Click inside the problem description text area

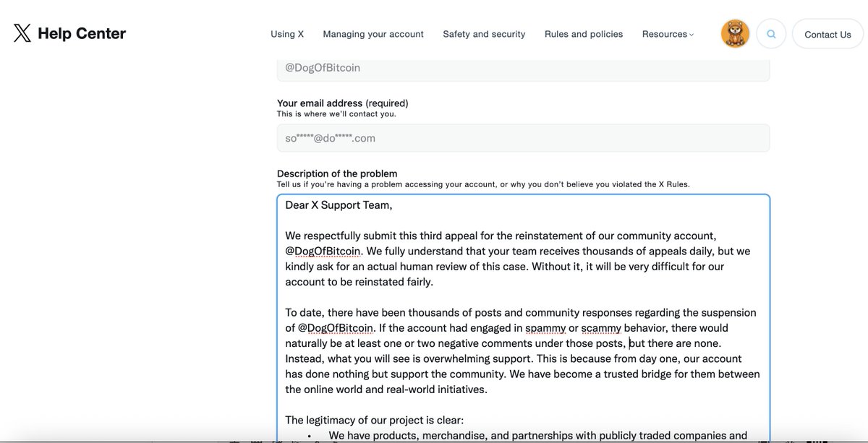coord(523,318)
